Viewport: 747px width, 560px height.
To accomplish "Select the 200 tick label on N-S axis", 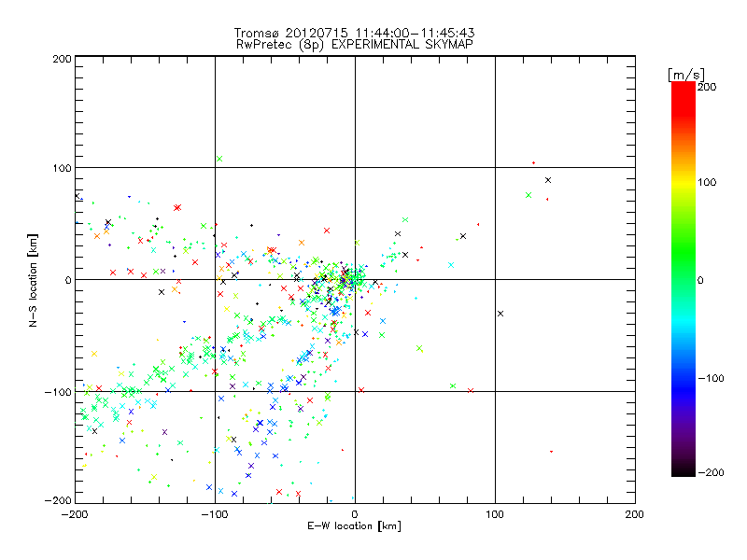I will [x=62, y=59].
